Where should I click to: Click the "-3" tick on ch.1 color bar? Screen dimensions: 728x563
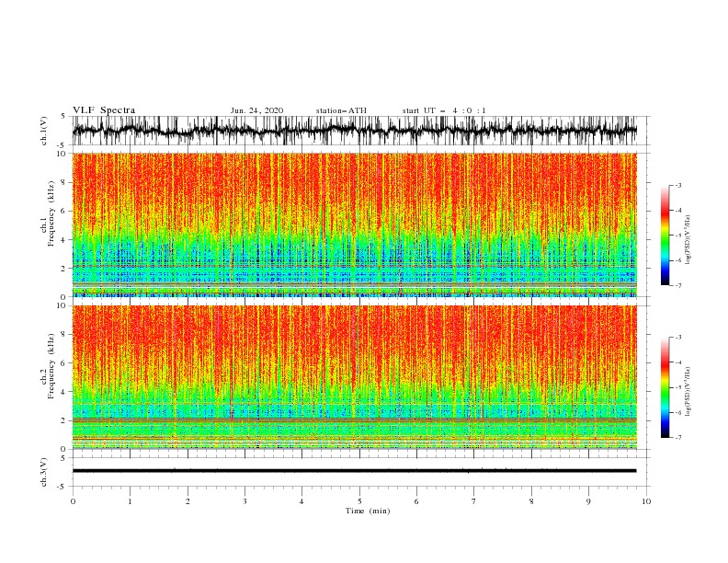[677, 185]
